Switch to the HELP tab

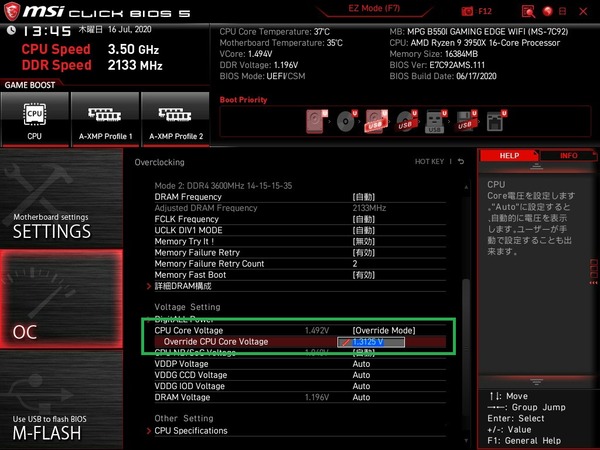point(509,155)
